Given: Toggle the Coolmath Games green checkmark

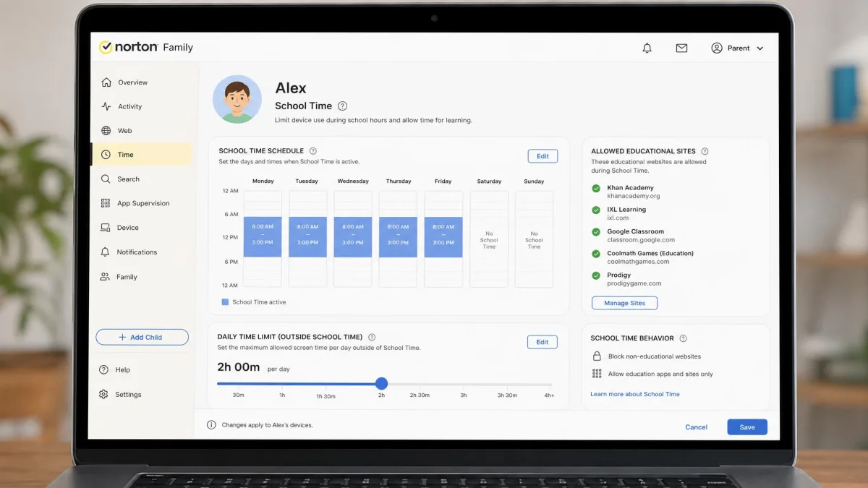Looking at the screenshot, I should pyautogui.click(x=596, y=254).
